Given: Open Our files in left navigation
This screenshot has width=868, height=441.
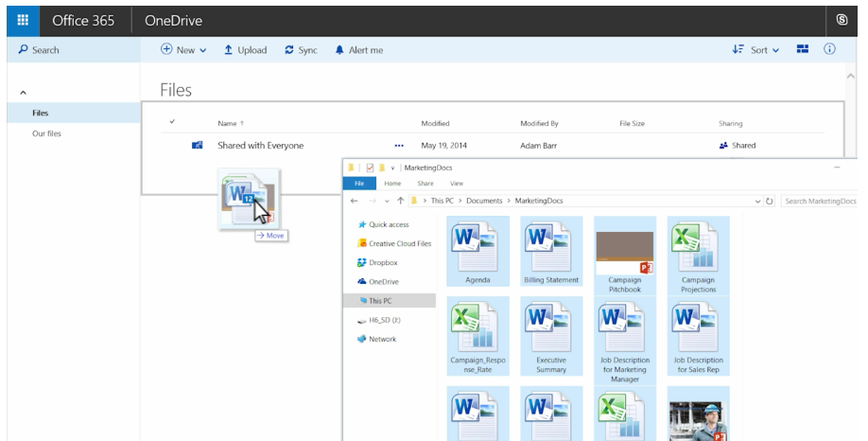Looking at the screenshot, I should (46, 133).
